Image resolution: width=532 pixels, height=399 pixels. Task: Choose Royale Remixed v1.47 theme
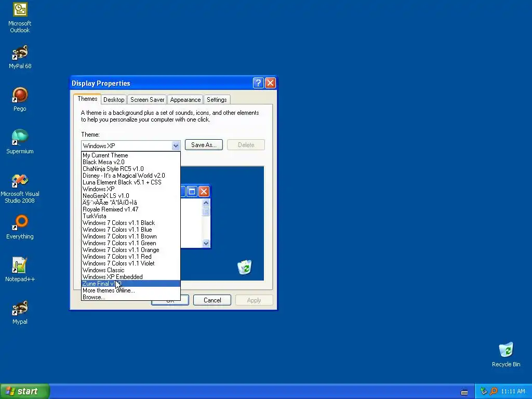click(130, 209)
